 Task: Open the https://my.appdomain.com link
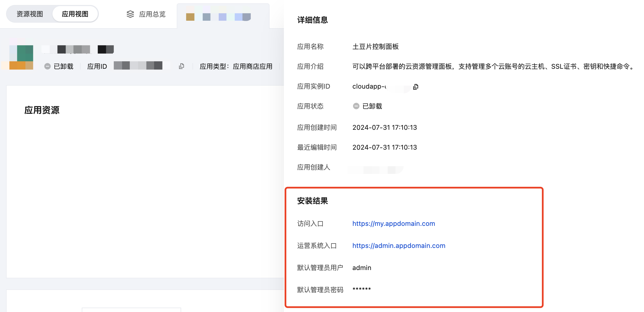coord(394,224)
